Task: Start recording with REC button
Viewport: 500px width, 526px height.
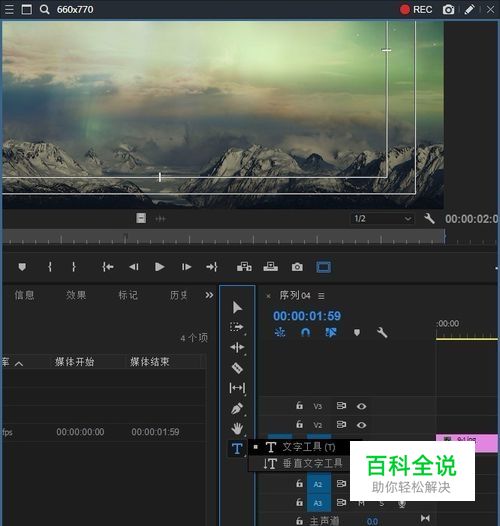Action: [x=416, y=9]
